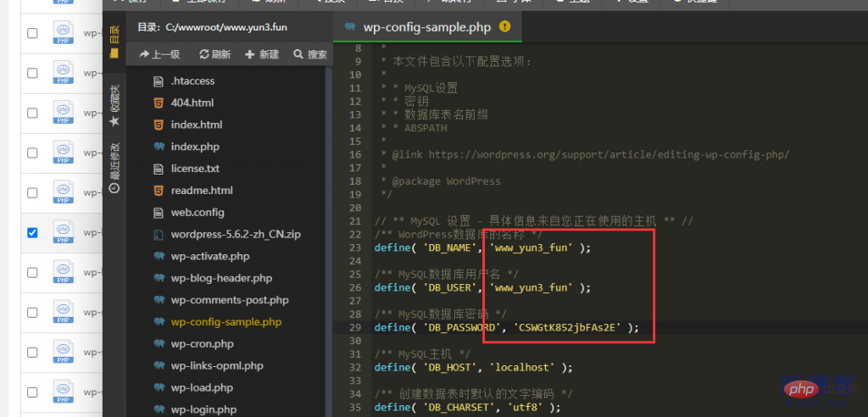868x417 pixels.
Task: Click the PHP elephant icon beside index.php
Action: click(x=159, y=147)
